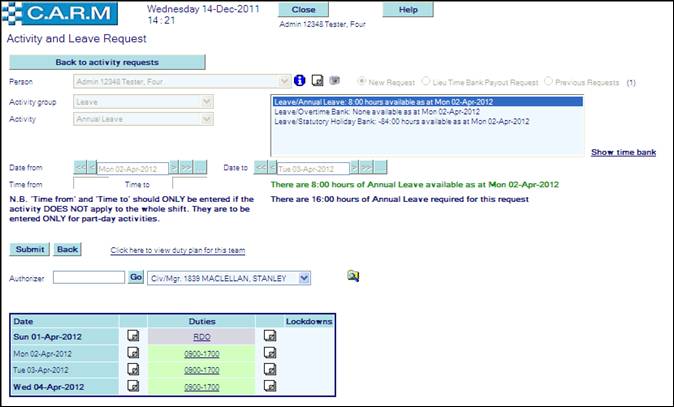The width and height of the screenshot is (674, 407).
Task: Click left note icon for Mon 02-Apr-2012
Action: (x=133, y=353)
